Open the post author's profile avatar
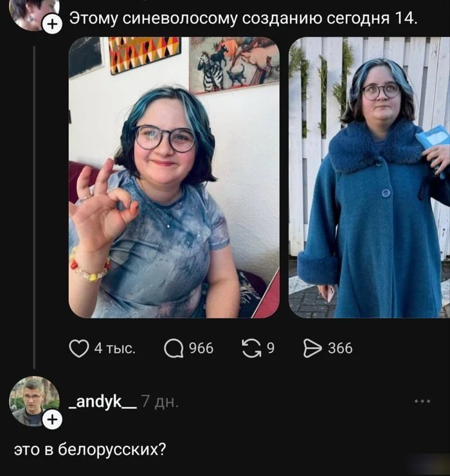This screenshot has width=450, height=476. (x=32, y=12)
